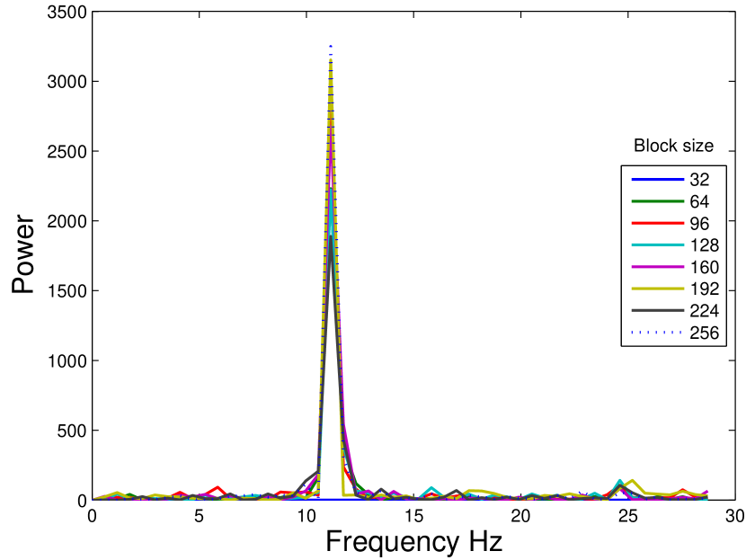Select the legend label "128"
The image size is (746, 560).
pyautogui.click(x=704, y=245)
